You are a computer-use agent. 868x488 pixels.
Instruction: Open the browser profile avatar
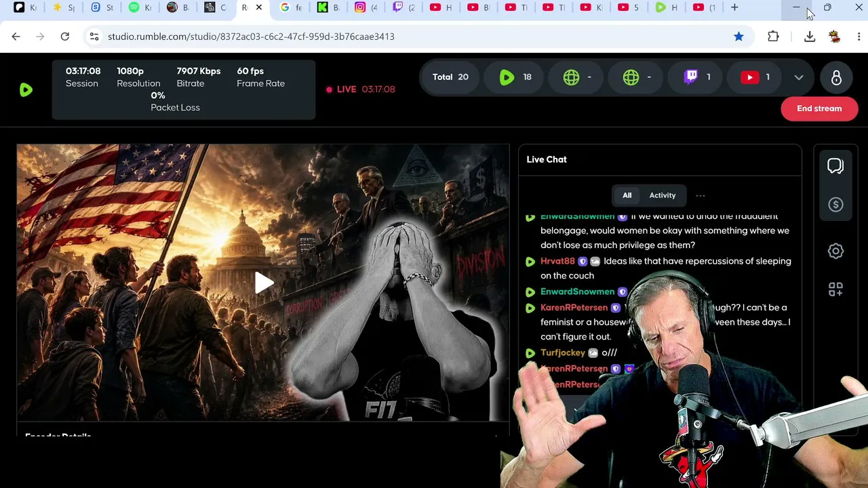(835, 37)
